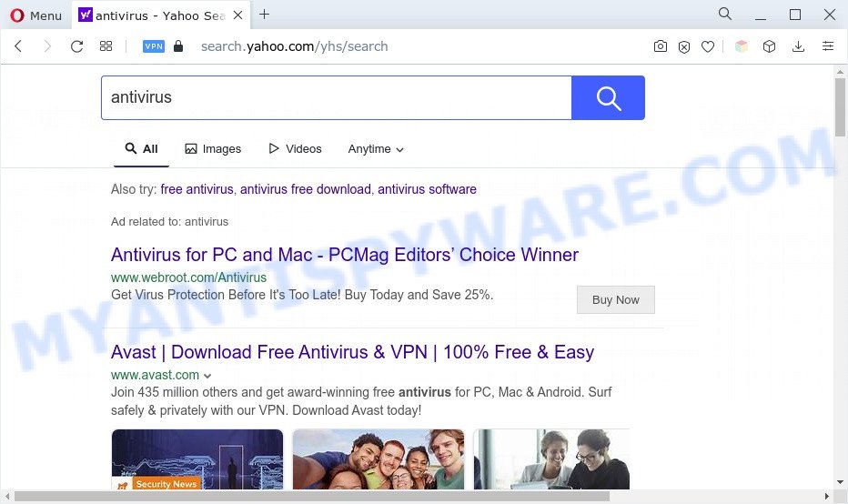Image resolution: width=848 pixels, height=504 pixels.
Task: Select the address bar URL
Action: [x=294, y=46]
